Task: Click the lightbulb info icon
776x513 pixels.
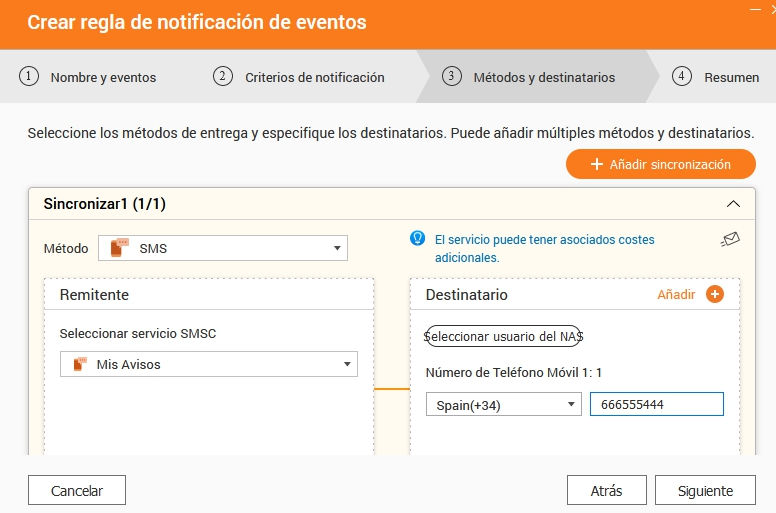Action: pyautogui.click(x=419, y=239)
